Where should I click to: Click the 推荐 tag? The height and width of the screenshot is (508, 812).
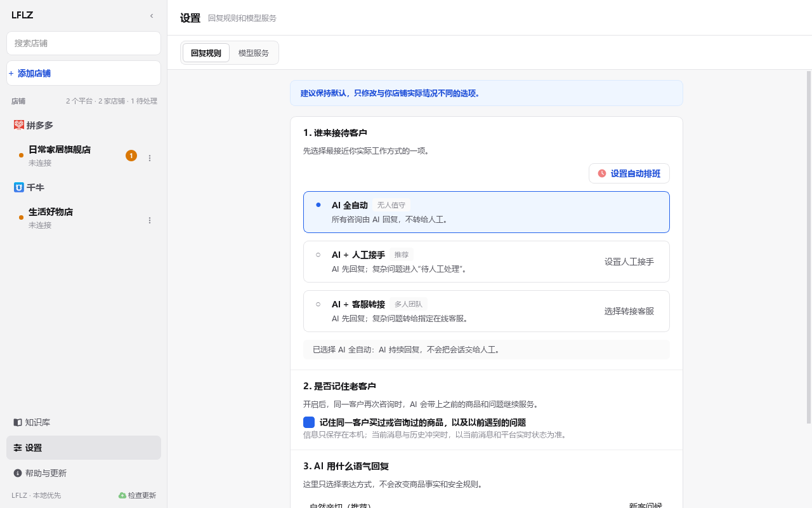coord(402,255)
